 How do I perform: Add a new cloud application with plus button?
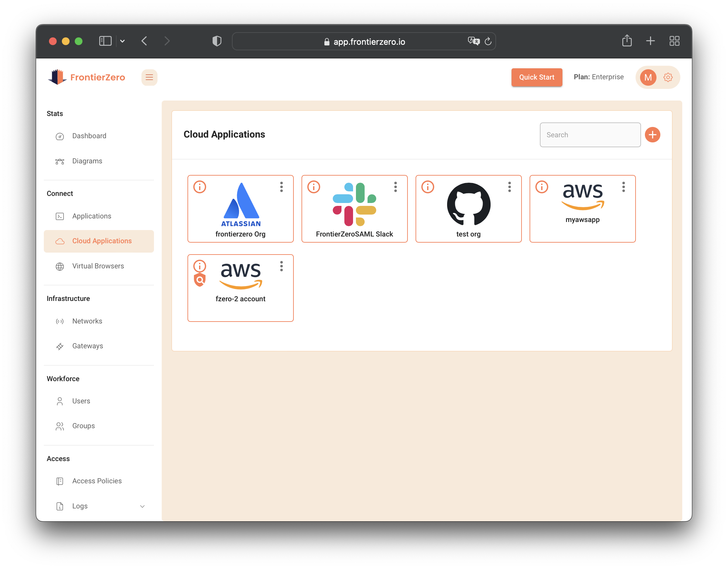point(653,135)
